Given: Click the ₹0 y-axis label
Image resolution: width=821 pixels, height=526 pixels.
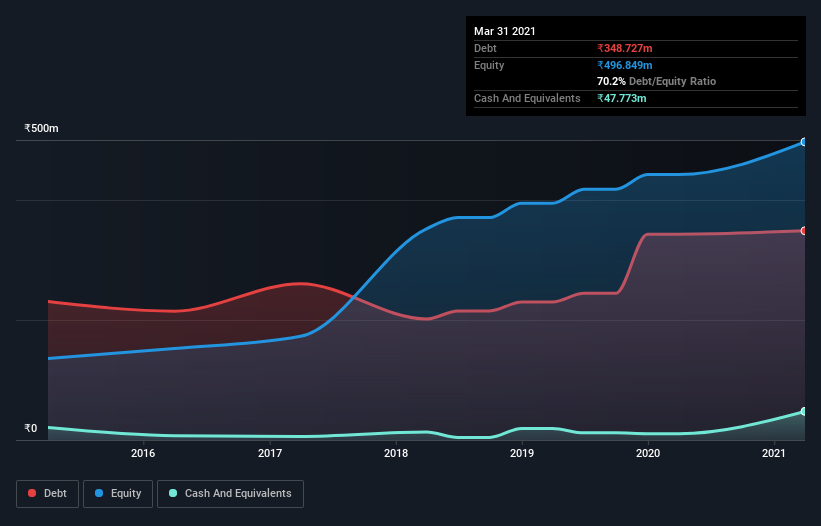Looking at the screenshot, I should [x=31, y=428].
